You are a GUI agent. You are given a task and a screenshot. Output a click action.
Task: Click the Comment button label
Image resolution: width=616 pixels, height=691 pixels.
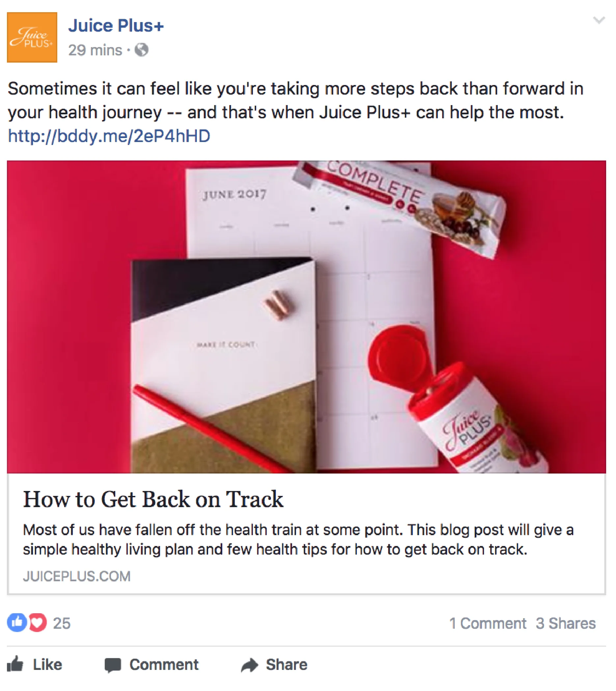[164, 665]
